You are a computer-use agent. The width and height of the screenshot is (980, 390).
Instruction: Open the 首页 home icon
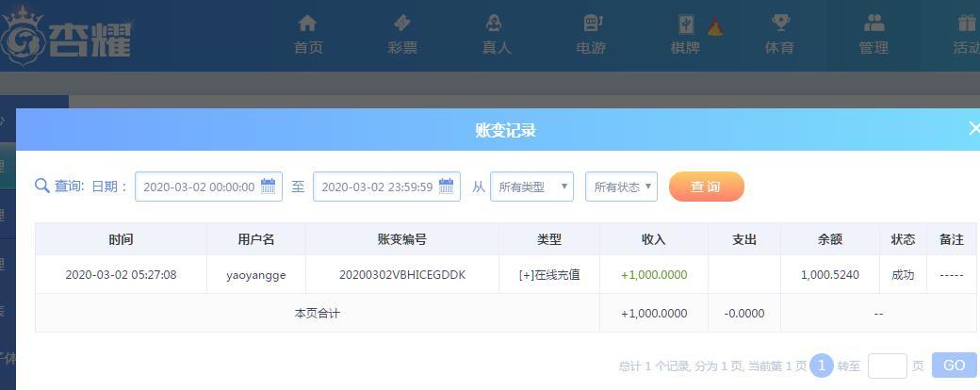coord(307,24)
